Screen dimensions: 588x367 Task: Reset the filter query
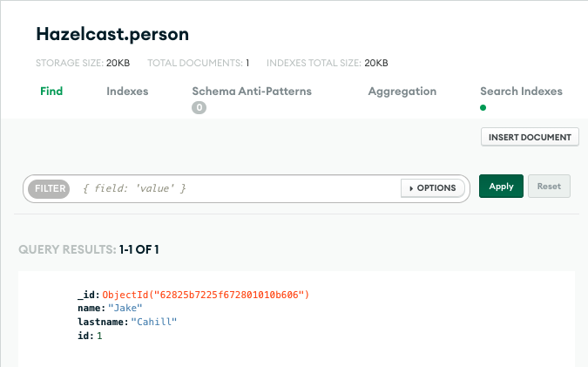[549, 187]
